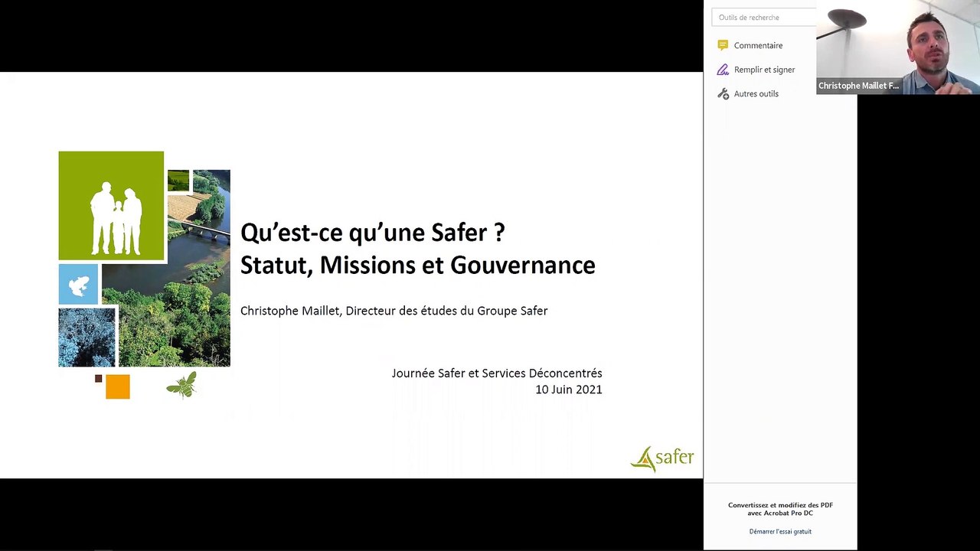This screenshot has width=980, height=551.
Task: Focus the Outils de recherche search field
Action: (x=763, y=17)
